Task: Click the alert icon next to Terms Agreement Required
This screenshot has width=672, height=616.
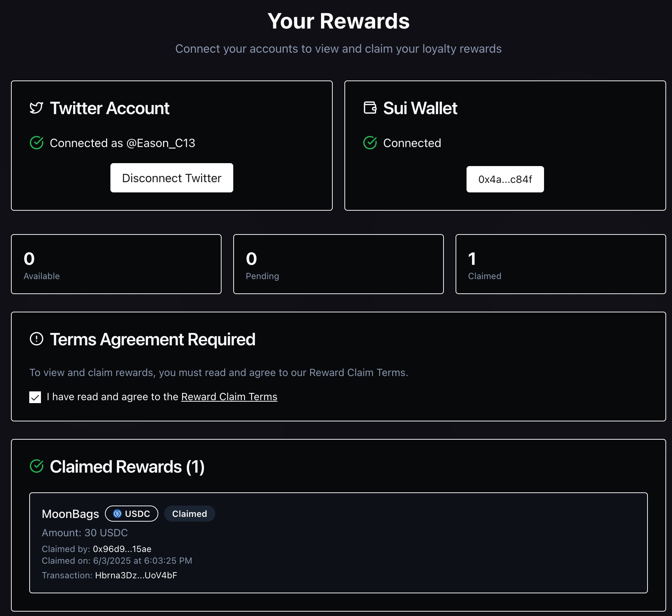Action: [x=37, y=339]
